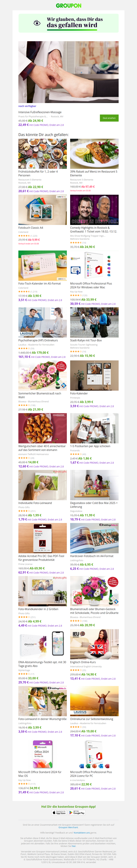Click the 'Englisch Online-Kurs' title

[x=83, y=662]
